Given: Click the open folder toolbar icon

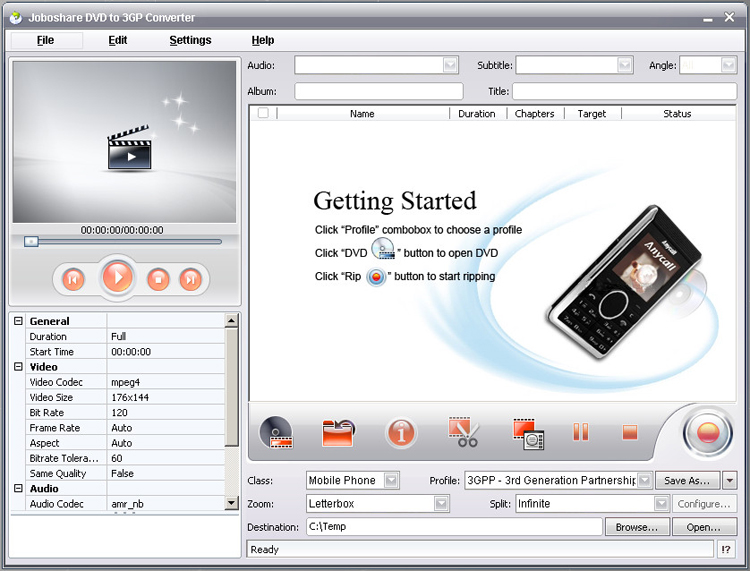Looking at the screenshot, I should pyautogui.click(x=338, y=433).
